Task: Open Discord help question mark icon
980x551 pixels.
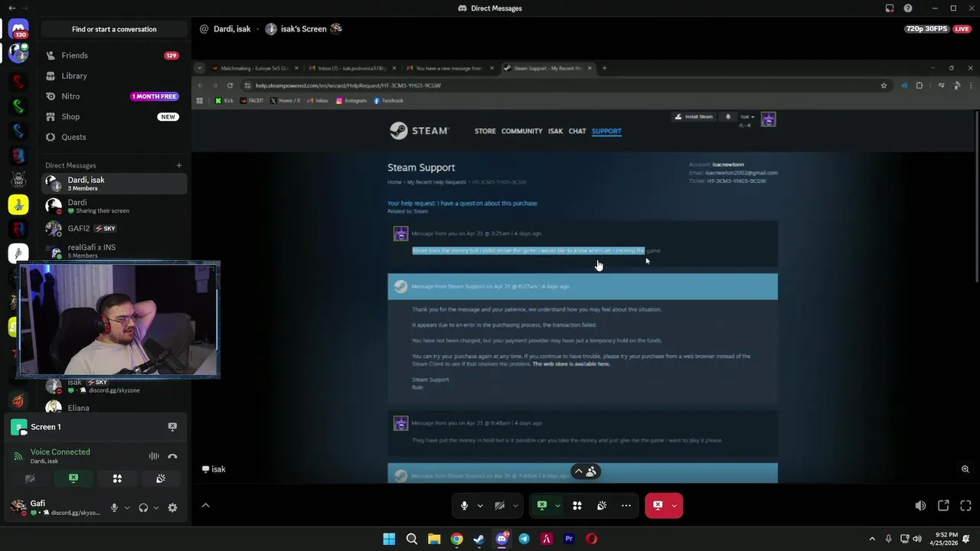Action: 908,8
